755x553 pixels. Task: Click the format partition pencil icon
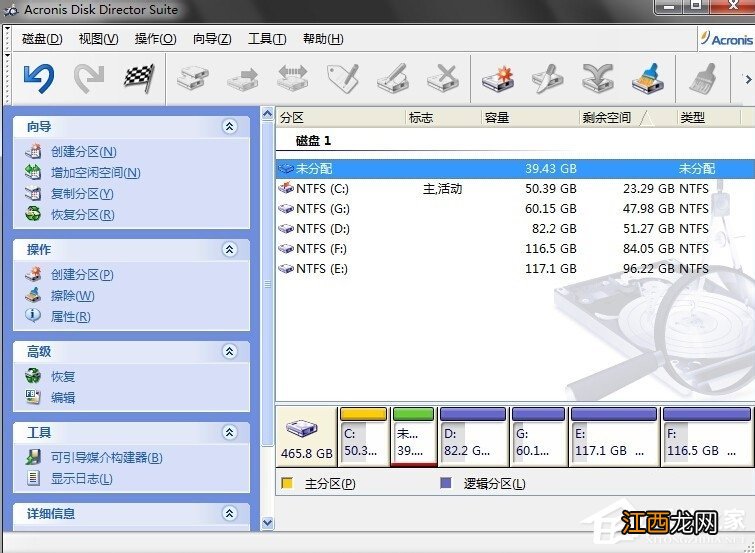coord(393,79)
